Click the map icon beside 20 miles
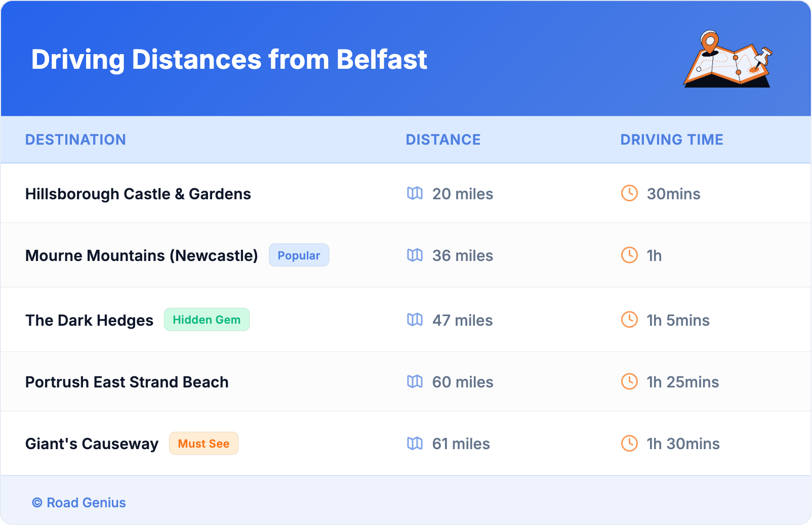This screenshot has height=525, width=812. point(415,193)
